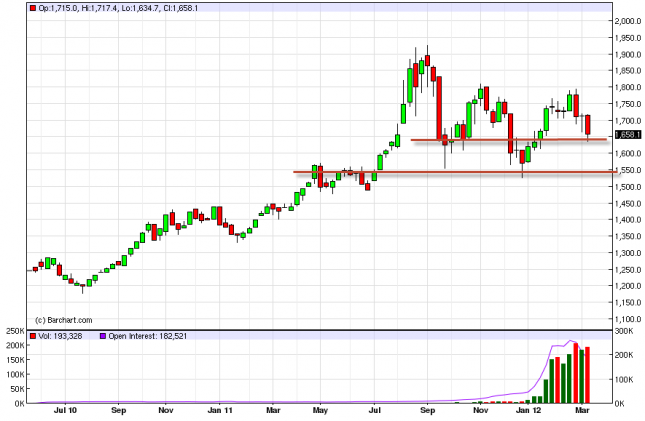
Task: Select the 'Vol: 193,328' legend text
Action: [60, 336]
